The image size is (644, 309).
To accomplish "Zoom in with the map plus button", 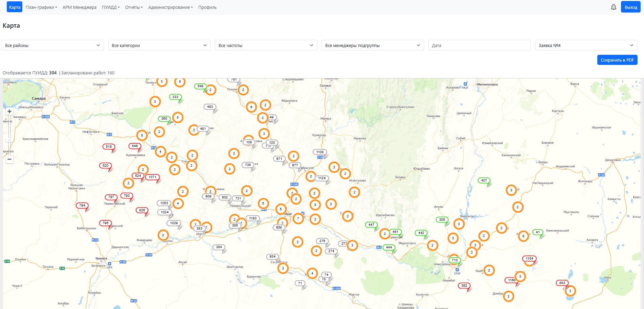I will pos(9,112).
